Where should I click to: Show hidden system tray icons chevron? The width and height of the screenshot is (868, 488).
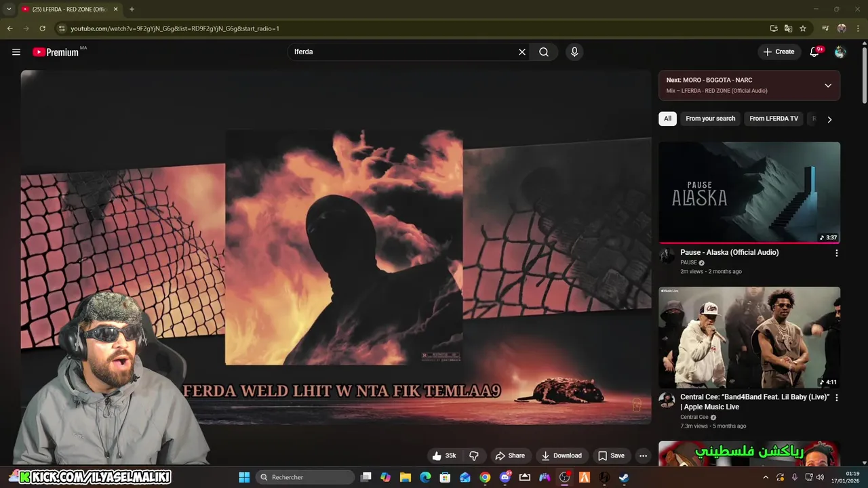(x=766, y=477)
